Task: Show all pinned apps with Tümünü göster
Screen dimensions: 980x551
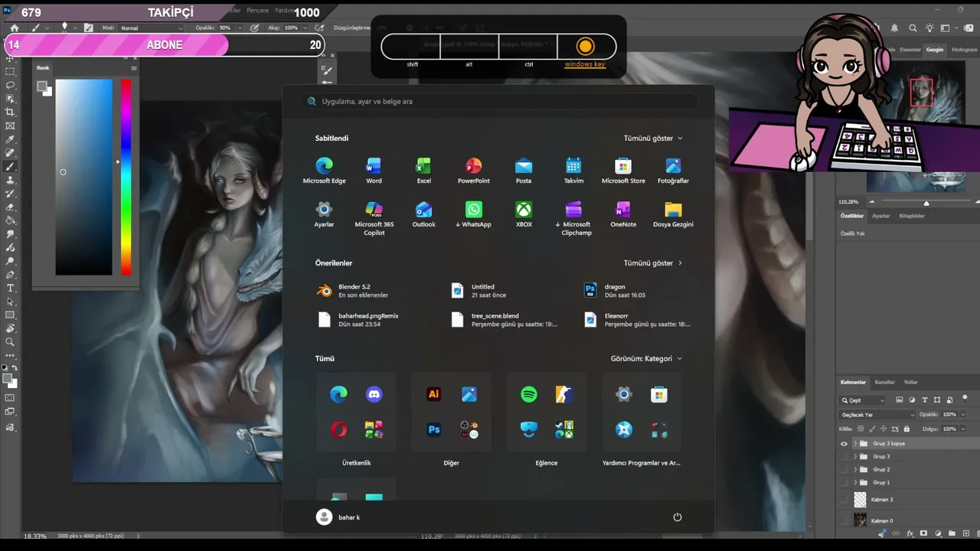Action: click(x=653, y=139)
